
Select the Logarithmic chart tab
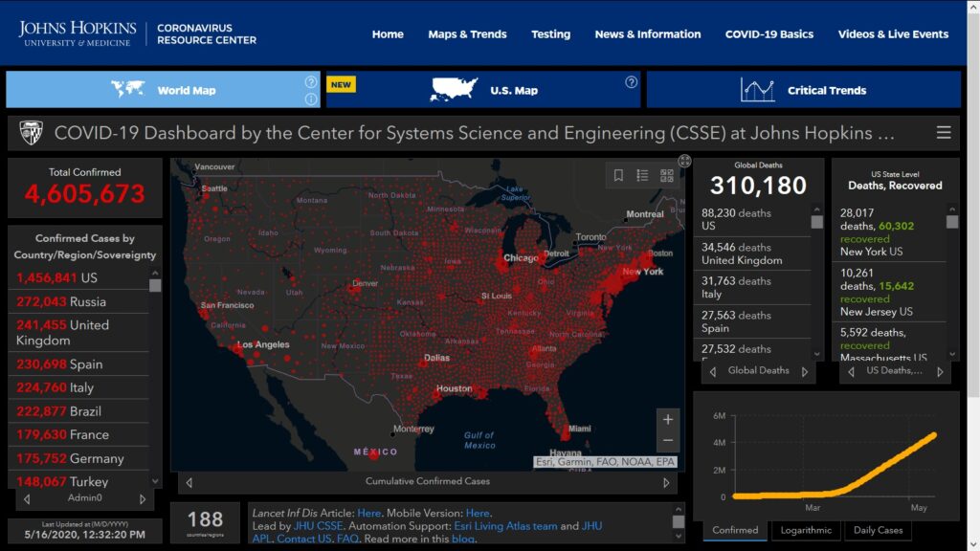(806, 530)
